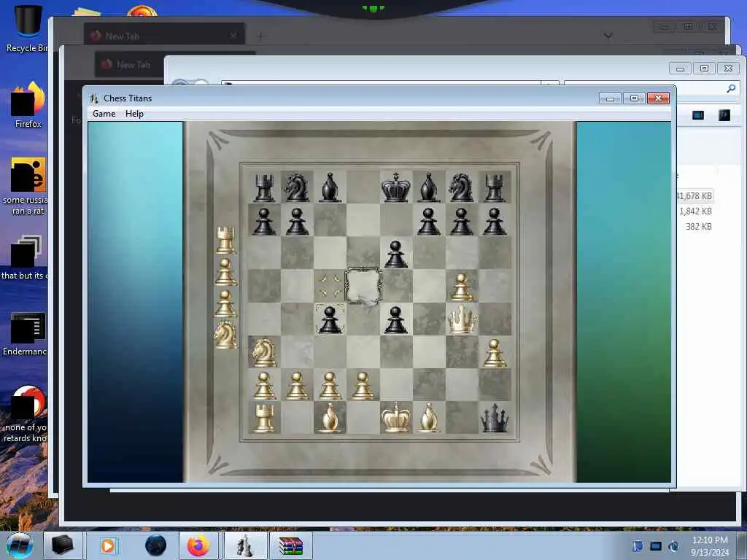The image size is (747, 560).
Task: Open the Help menu
Action: [134, 113]
